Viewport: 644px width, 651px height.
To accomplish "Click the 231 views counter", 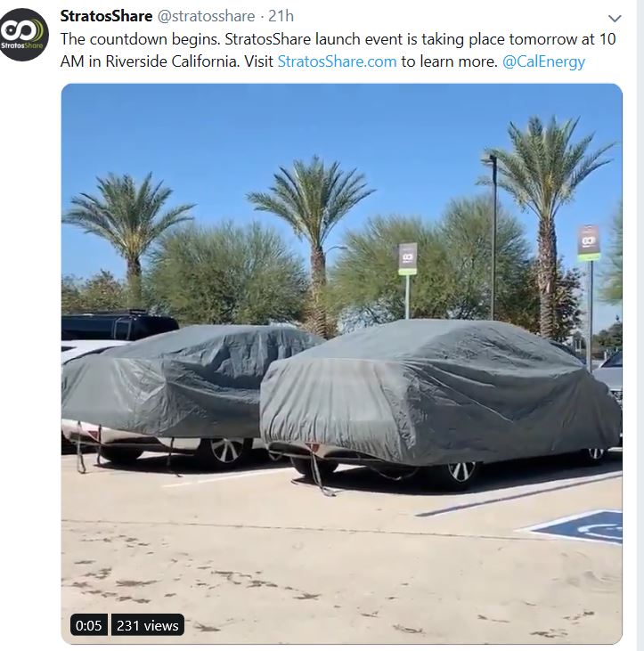I will (x=147, y=625).
